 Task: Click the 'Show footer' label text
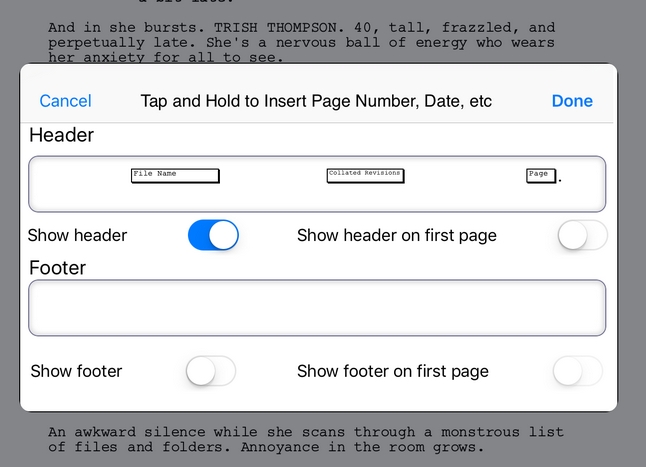pos(76,371)
